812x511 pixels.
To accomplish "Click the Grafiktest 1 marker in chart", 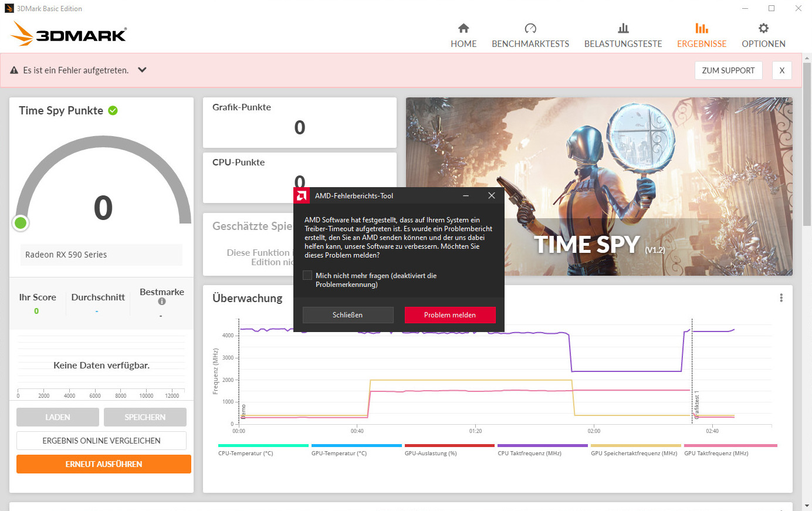I will [x=696, y=406].
